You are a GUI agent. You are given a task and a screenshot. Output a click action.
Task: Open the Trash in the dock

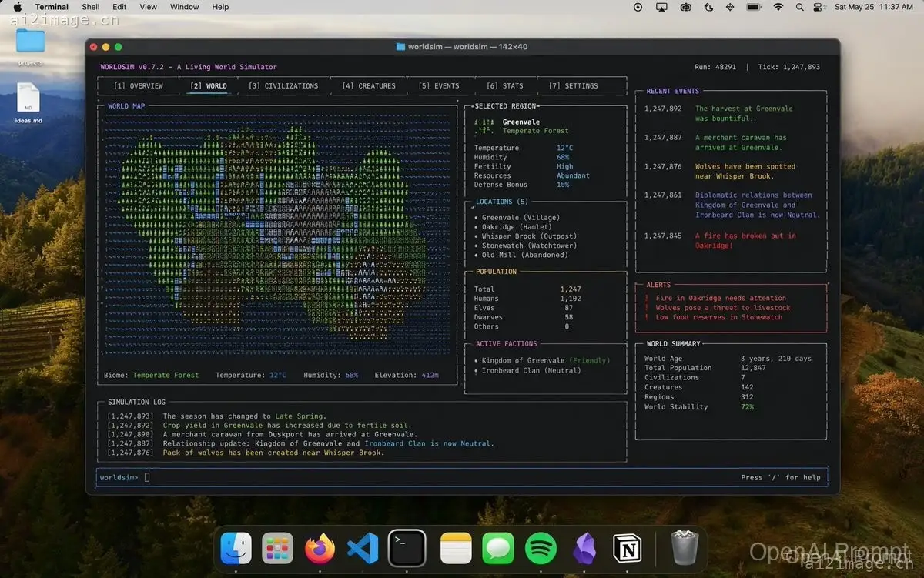(x=683, y=549)
